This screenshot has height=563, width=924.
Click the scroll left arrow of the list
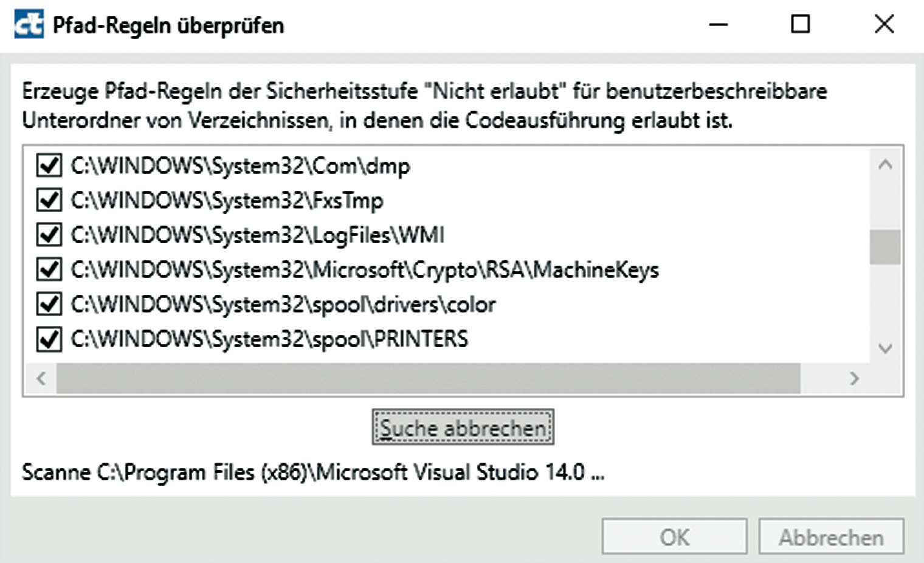click(41, 378)
